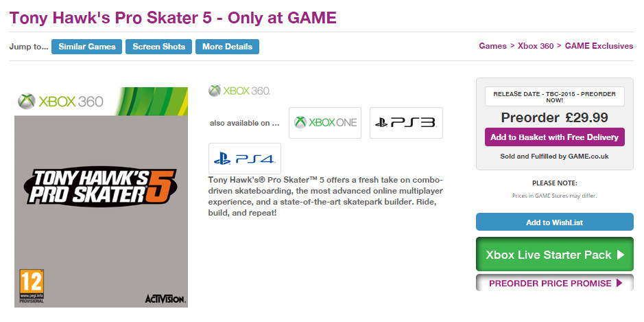This screenshot has height=322, width=644.
Task: Expand the Preorder Price Promise arrow
Action: 619,283
